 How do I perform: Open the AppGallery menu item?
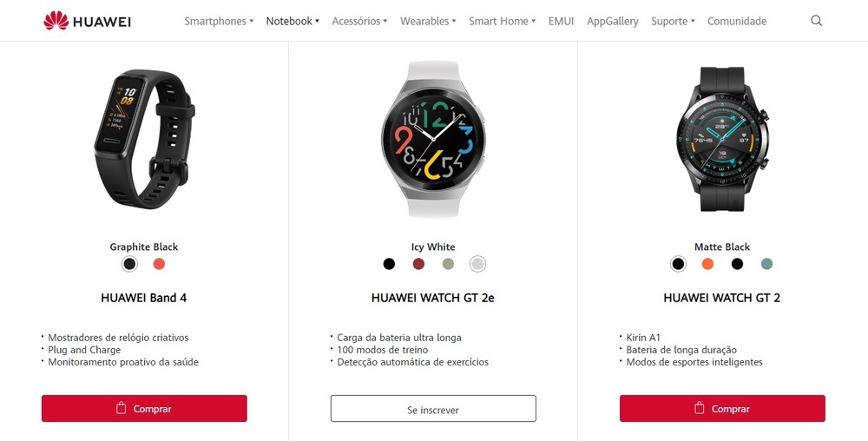(x=612, y=21)
